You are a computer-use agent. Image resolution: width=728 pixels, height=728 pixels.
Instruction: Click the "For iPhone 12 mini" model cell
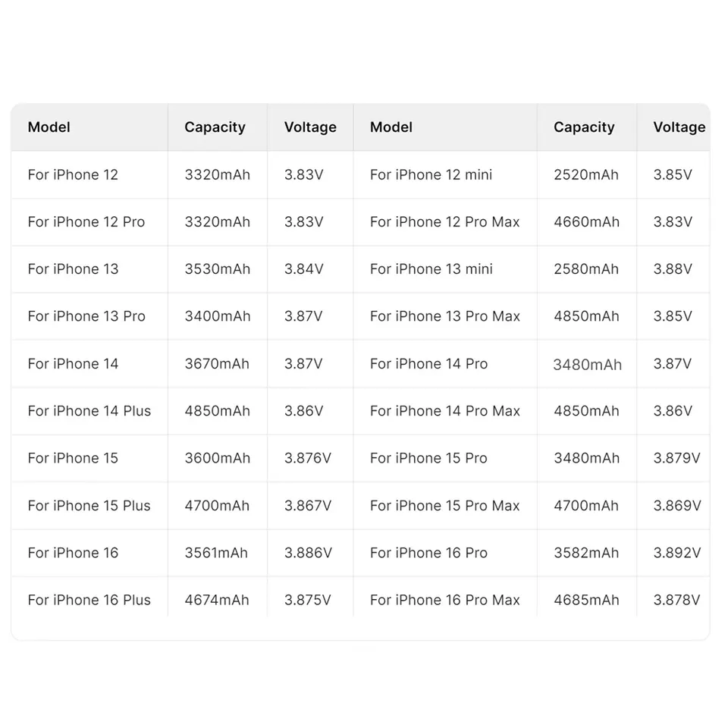click(431, 174)
